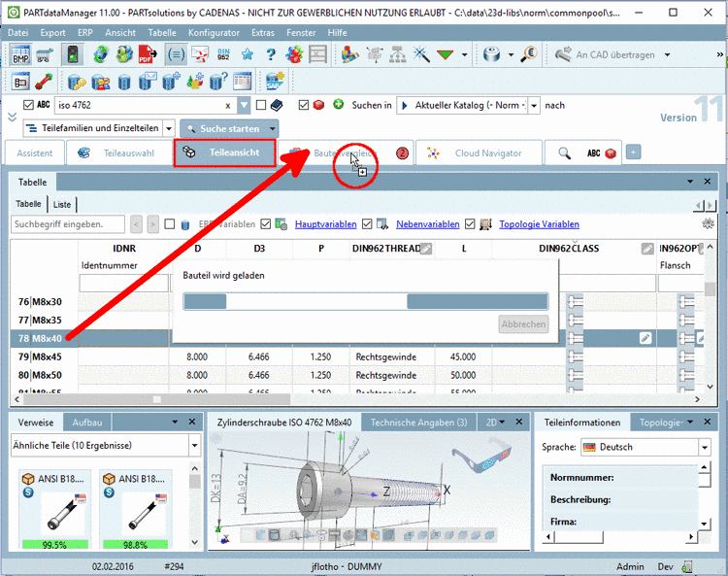The width and height of the screenshot is (728, 576).
Task: Click the database with key icon
Action: click(76, 82)
